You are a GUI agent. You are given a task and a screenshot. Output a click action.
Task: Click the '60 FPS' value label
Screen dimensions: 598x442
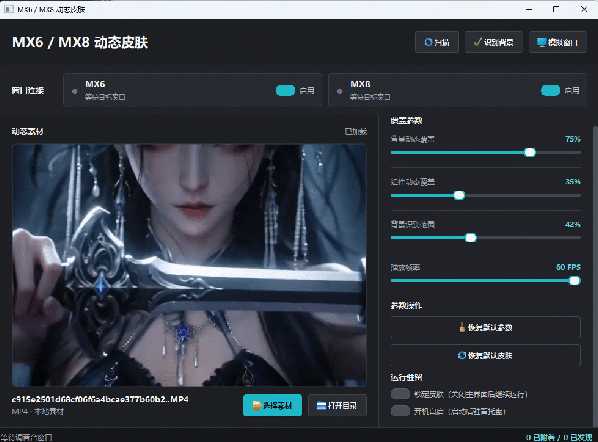pos(568,267)
